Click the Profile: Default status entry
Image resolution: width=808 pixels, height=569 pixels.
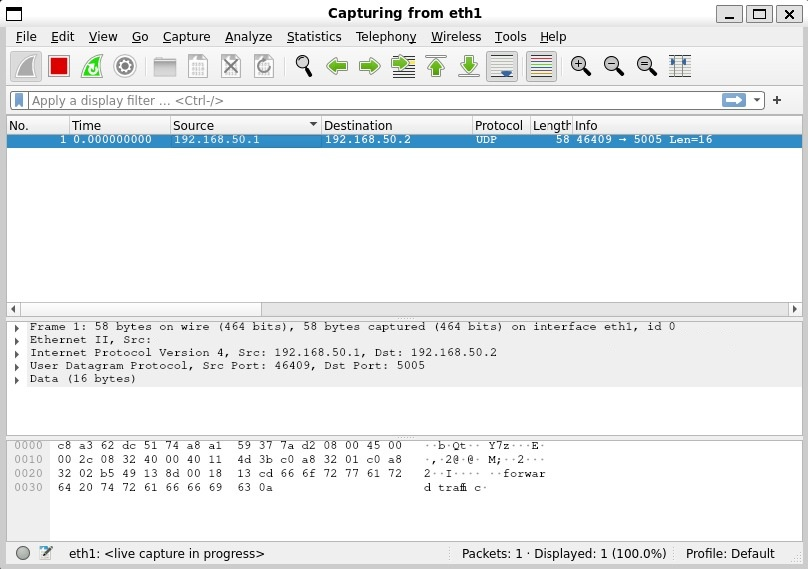point(730,554)
